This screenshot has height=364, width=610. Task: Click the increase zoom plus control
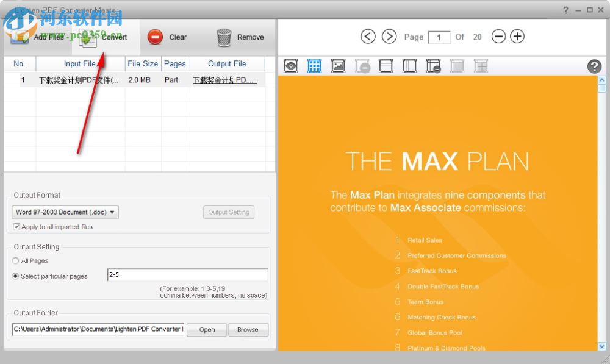(x=517, y=37)
